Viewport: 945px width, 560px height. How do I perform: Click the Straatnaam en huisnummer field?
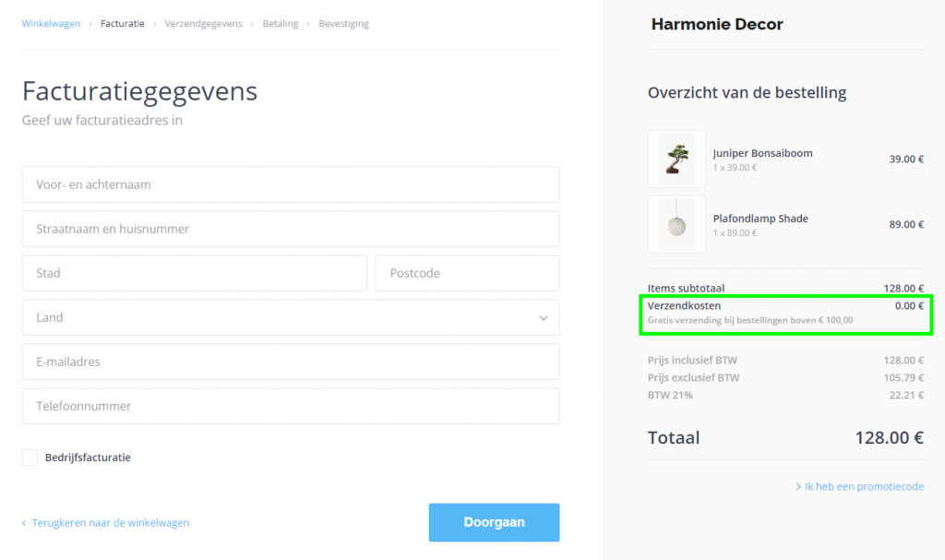point(291,229)
